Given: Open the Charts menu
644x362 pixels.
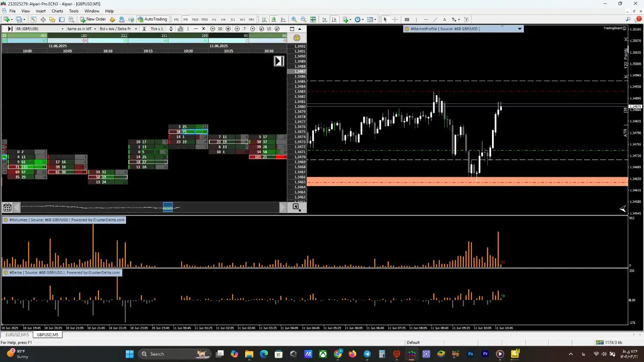Looking at the screenshot, I should [x=57, y=11].
